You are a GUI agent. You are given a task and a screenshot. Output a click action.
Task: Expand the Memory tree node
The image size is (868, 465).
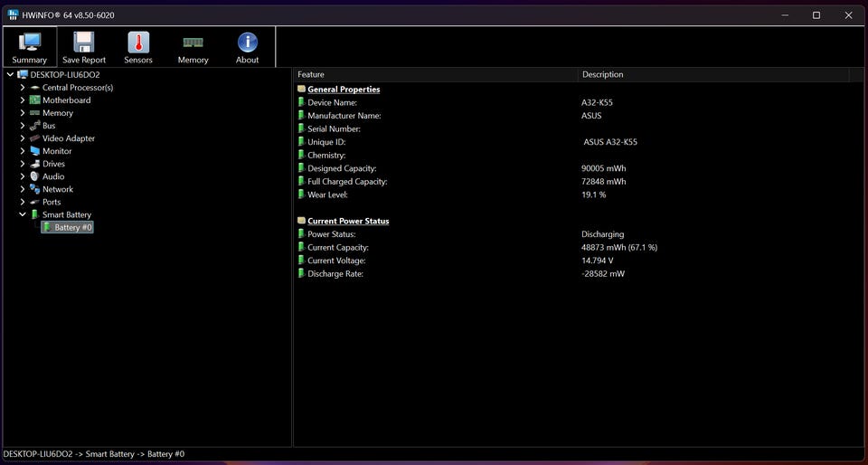(x=22, y=113)
